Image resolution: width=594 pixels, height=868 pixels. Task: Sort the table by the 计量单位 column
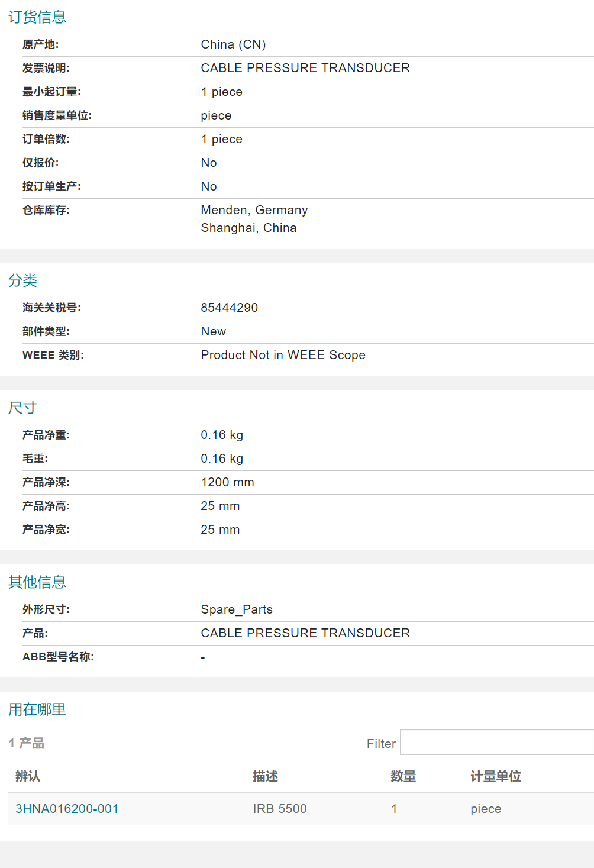click(495, 776)
